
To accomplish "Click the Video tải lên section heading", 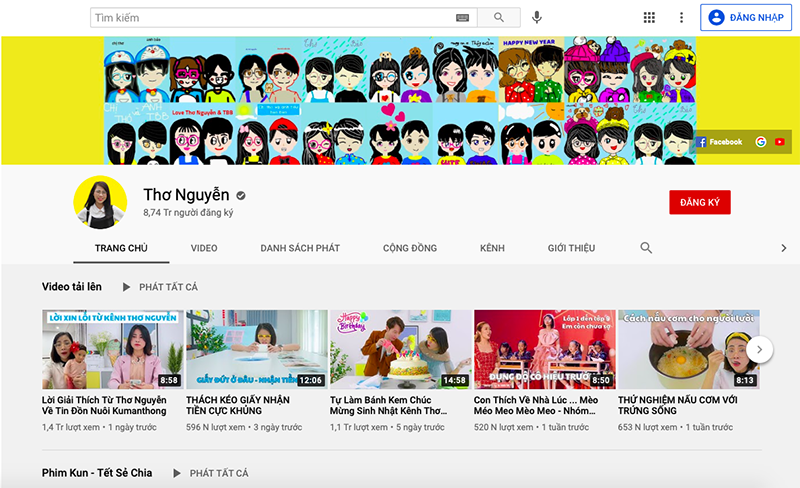I will [71, 287].
